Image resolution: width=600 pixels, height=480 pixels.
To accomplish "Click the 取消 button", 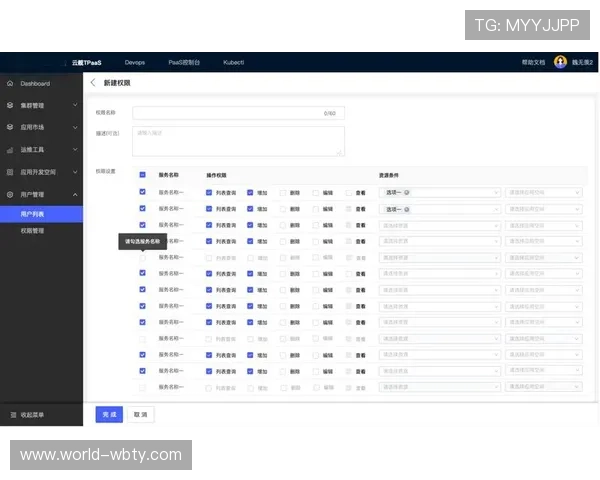I will 140,414.
